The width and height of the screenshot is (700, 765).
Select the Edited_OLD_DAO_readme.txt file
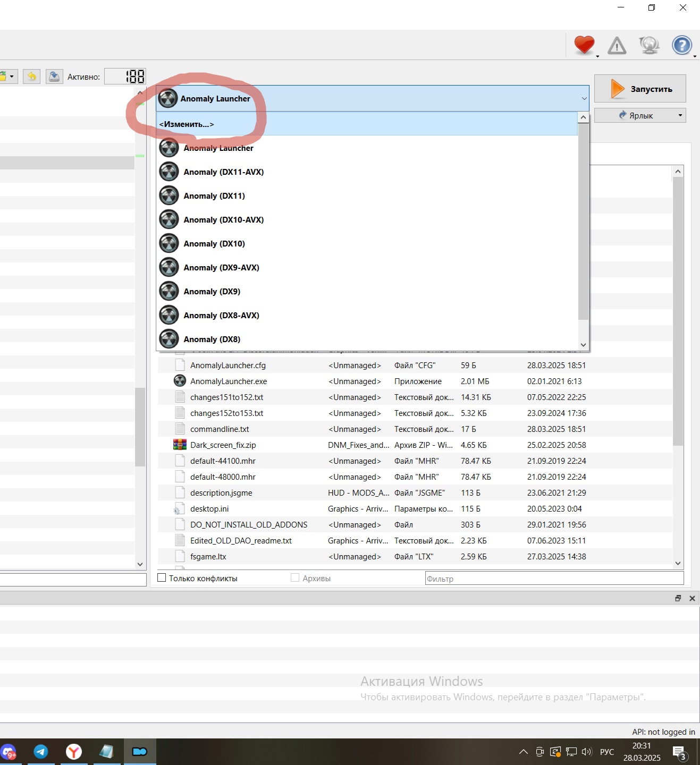click(x=415, y=540)
